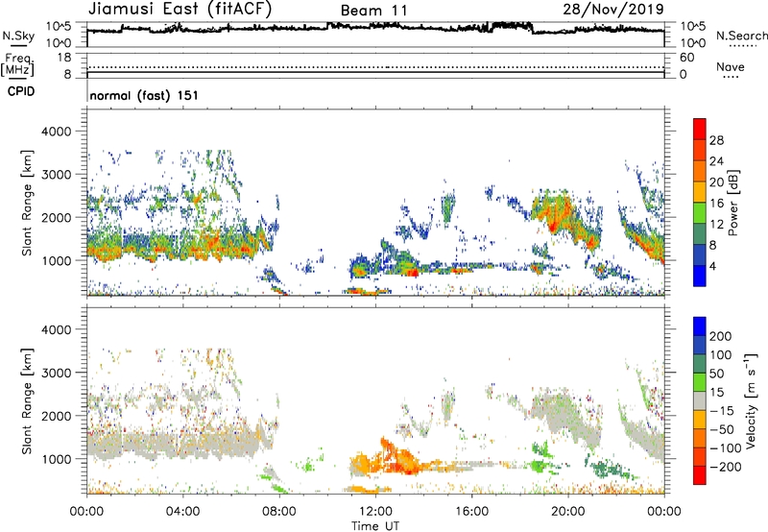
Task: Click the "18" frequency axis tick label
Action: tap(64, 58)
